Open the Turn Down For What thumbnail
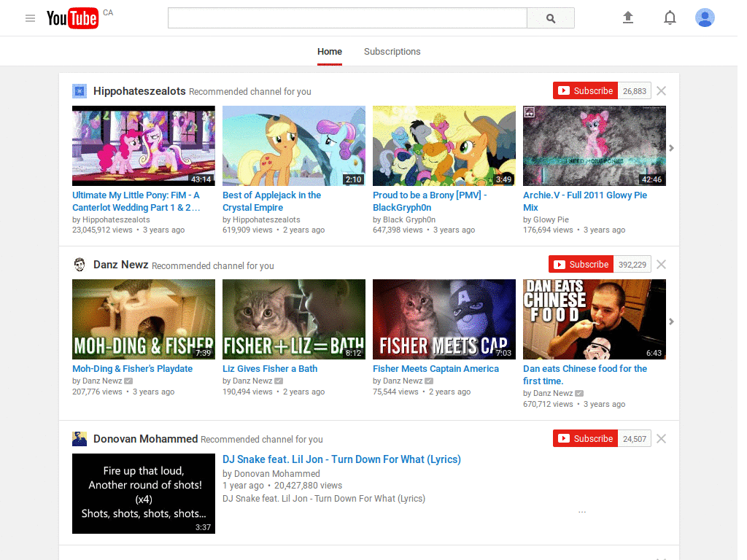 (144, 494)
